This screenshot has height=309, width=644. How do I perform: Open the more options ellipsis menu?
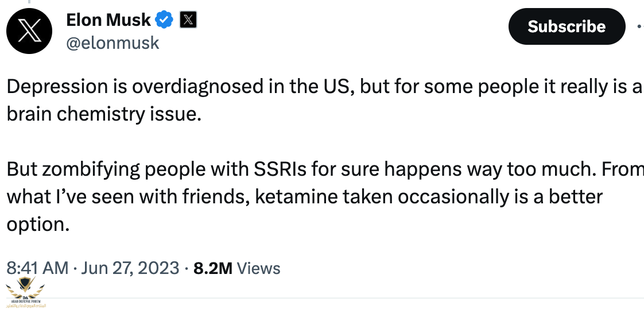[640, 26]
